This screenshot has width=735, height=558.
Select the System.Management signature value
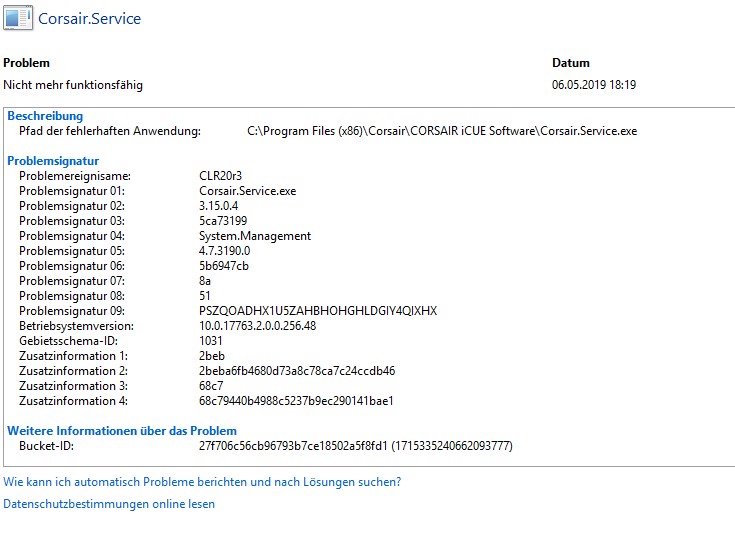pos(255,236)
